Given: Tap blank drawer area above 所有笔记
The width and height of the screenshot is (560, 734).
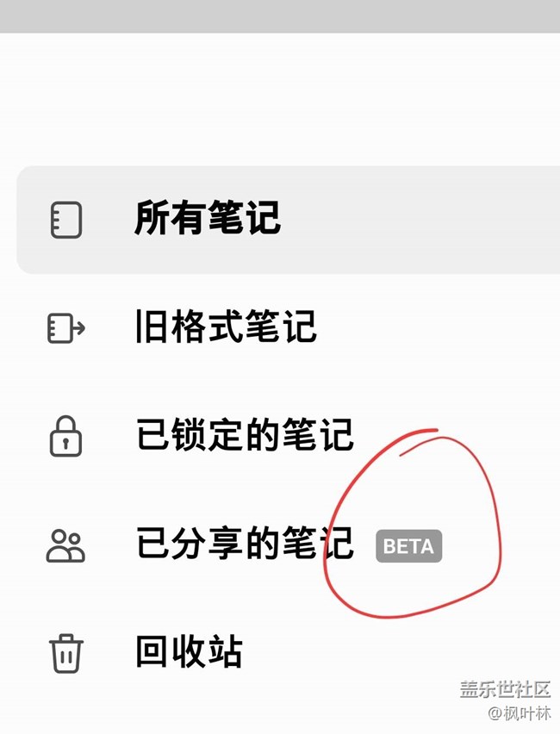Looking at the screenshot, I should 280,98.
